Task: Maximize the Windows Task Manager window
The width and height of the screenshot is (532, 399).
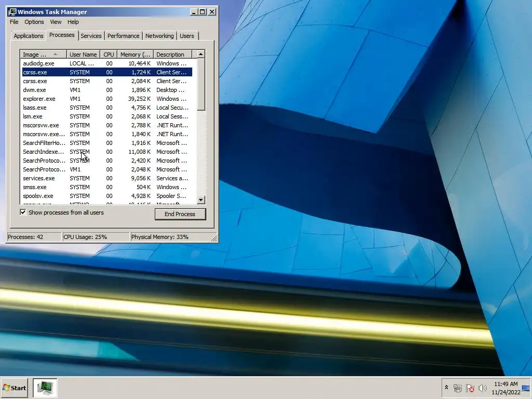Action: (x=203, y=12)
